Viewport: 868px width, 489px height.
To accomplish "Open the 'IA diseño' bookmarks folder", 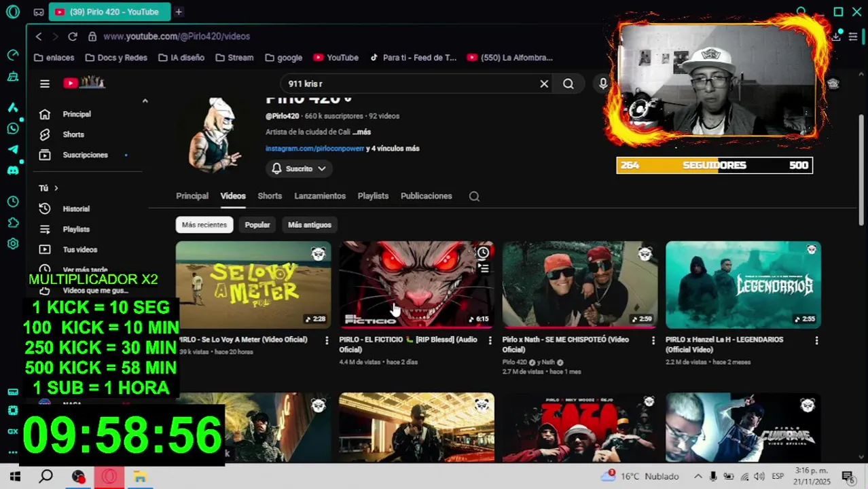I will click(x=181, y=58).
